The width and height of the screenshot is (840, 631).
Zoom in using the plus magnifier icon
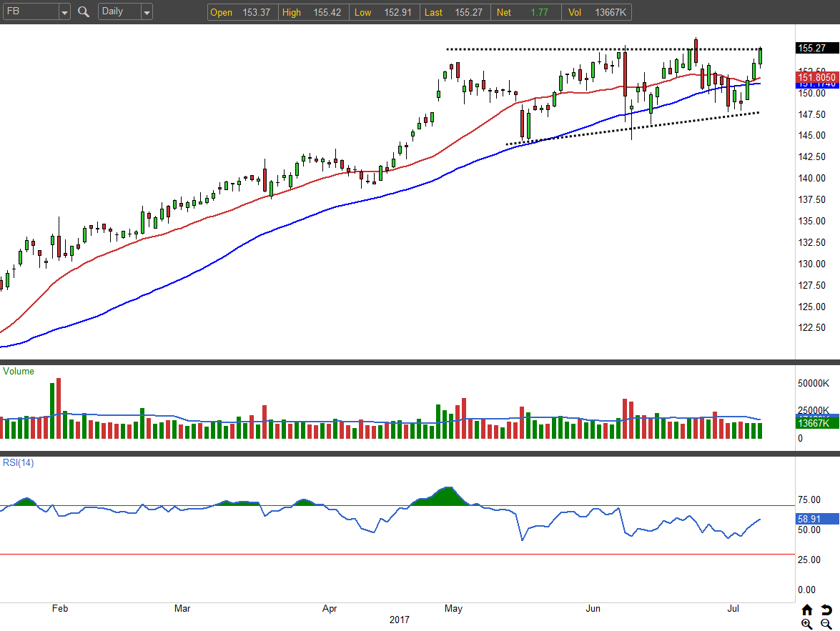807,624
